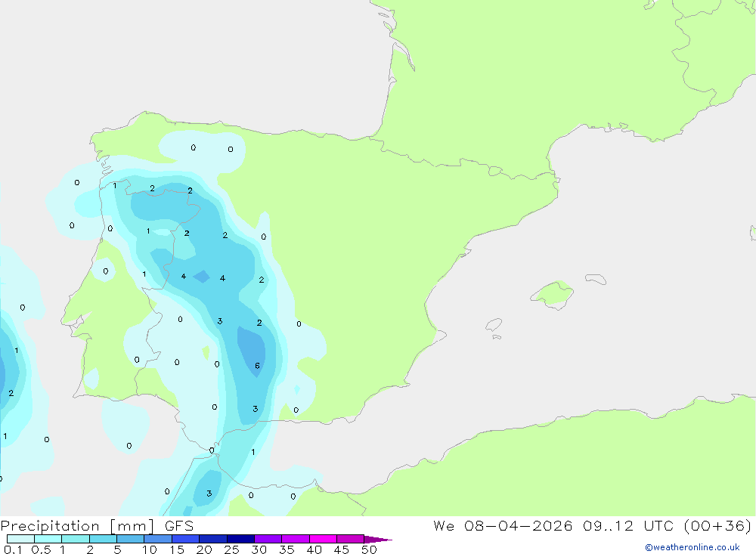Click the '30' legend scale label
The height and width of the screenshot is (554, 756).
259,549
